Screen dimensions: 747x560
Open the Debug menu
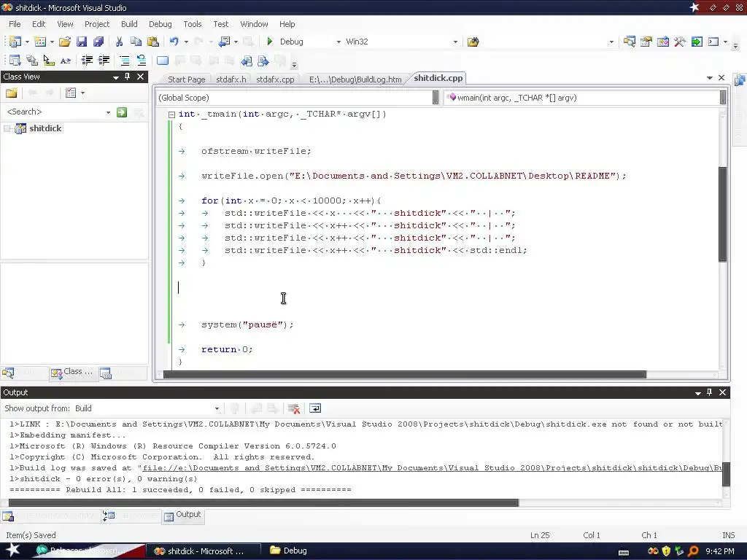click(x=160, y=24)
